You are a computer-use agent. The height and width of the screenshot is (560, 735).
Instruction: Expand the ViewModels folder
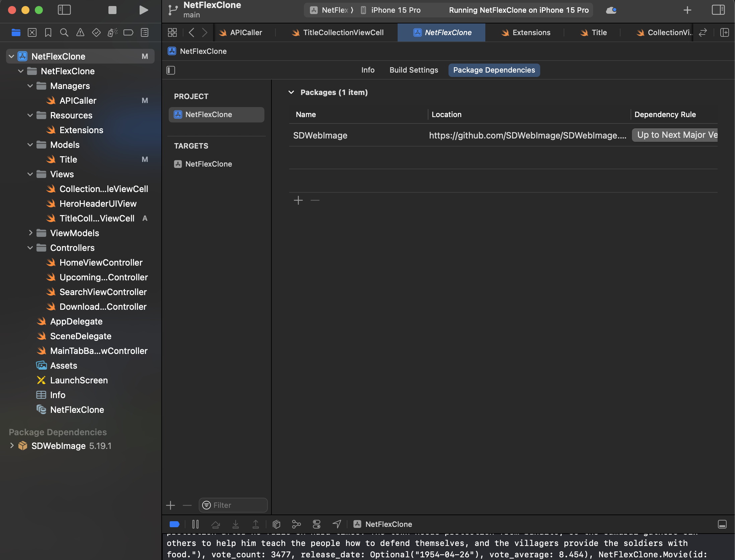click(30, 233)
